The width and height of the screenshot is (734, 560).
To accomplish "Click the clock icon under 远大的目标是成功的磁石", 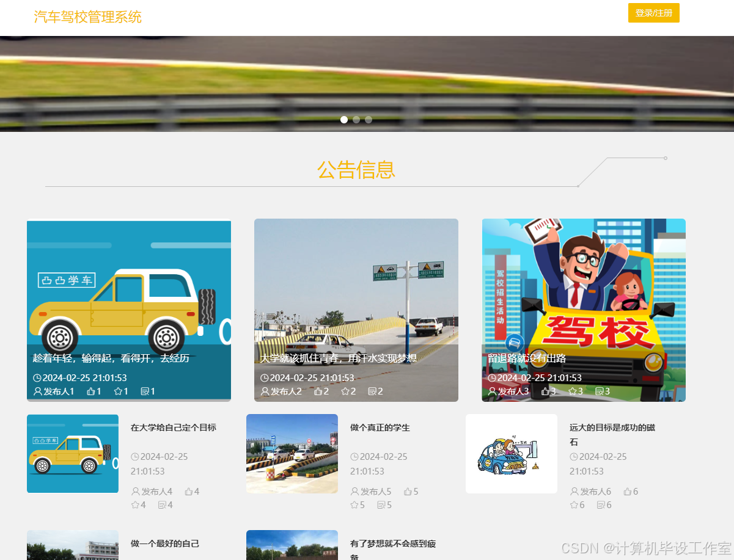I will tap(574, 457).
